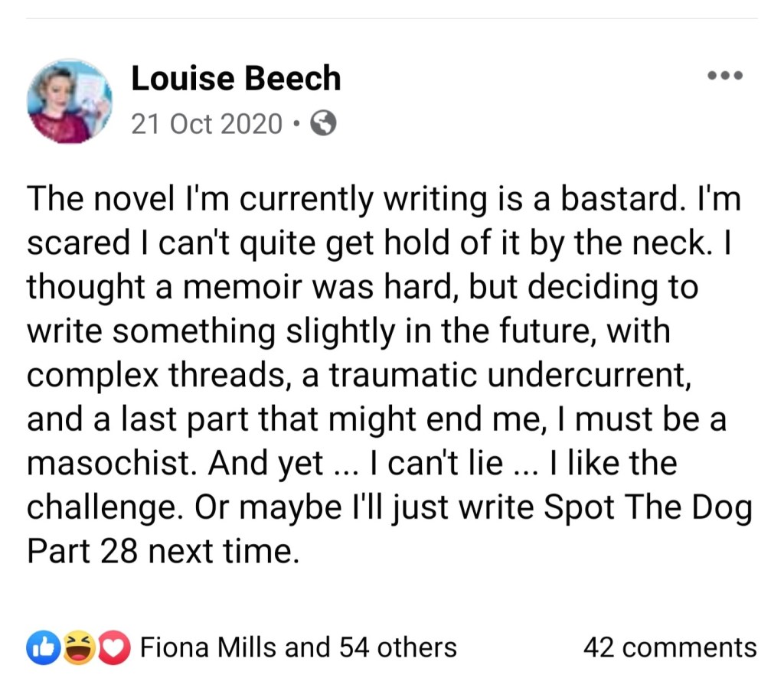Open the three-dot post options menu
Image resolution: width=784 pixels, height=691 pixels.
pyautogui.click(x=724, y=76)
